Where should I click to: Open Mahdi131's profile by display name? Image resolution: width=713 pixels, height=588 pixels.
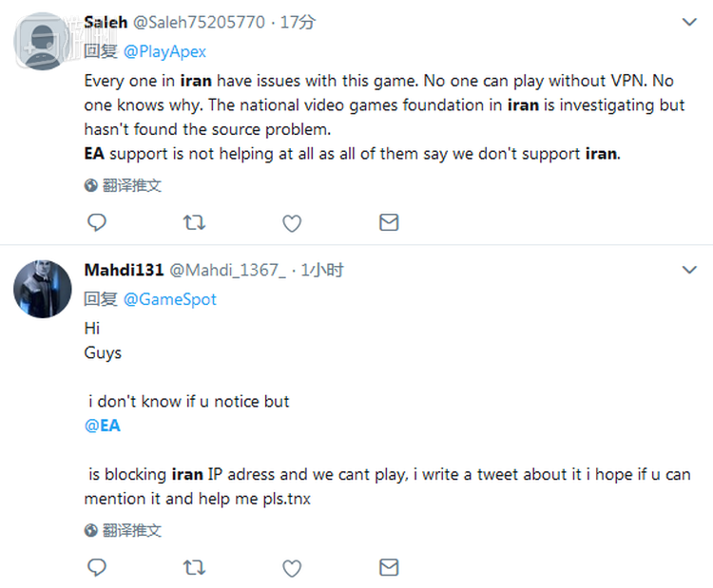[x=123, y=271]
